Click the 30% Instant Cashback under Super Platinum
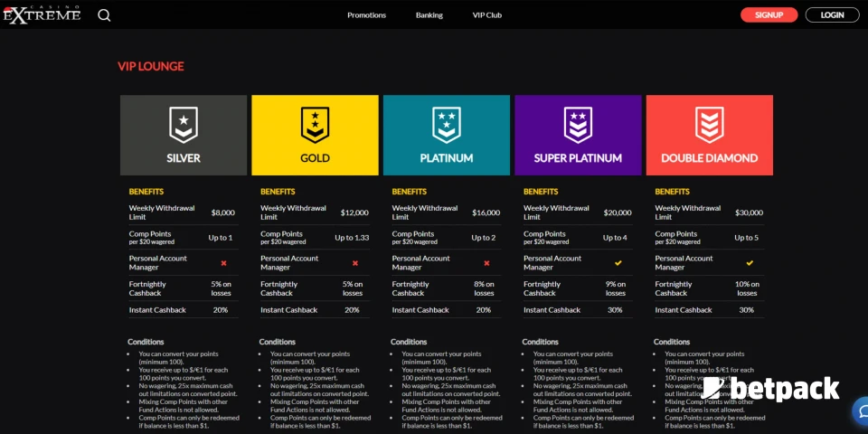This screenshot has width=868, height=434. [x=615, y=310]
